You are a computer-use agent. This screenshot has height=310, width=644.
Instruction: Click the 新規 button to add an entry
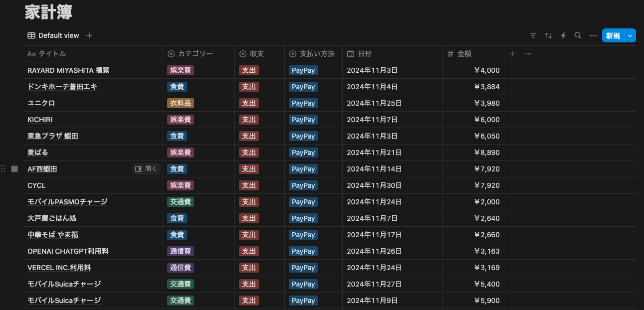tap(614, 35)
